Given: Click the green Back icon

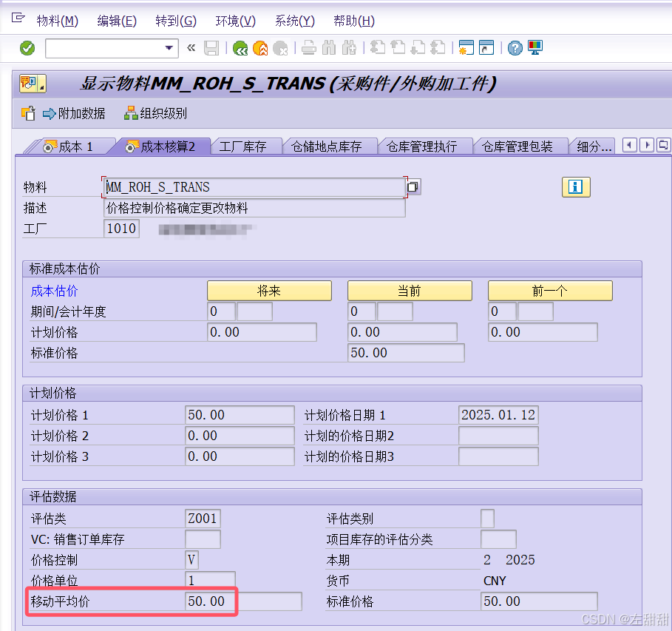Looking at the screenshot, I should click(240, 48).
